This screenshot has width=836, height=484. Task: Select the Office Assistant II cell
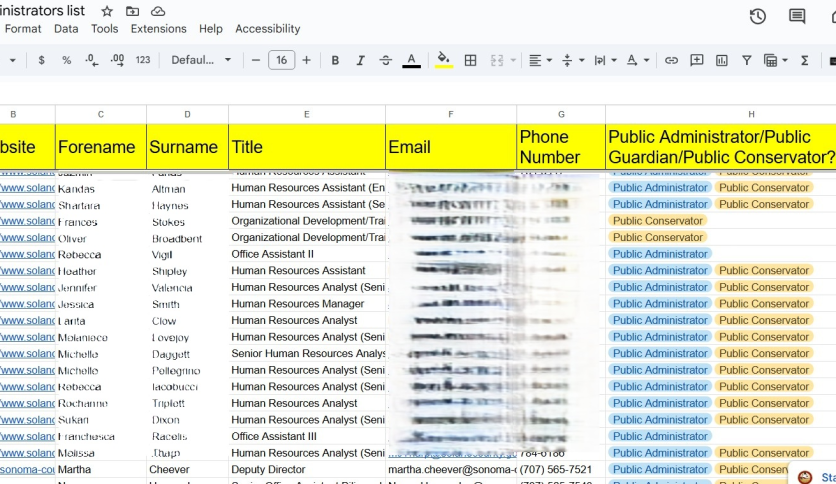307,254
